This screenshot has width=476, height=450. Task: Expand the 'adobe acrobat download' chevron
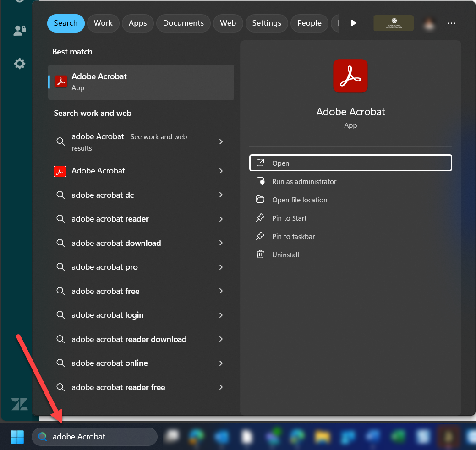[221, 243]
